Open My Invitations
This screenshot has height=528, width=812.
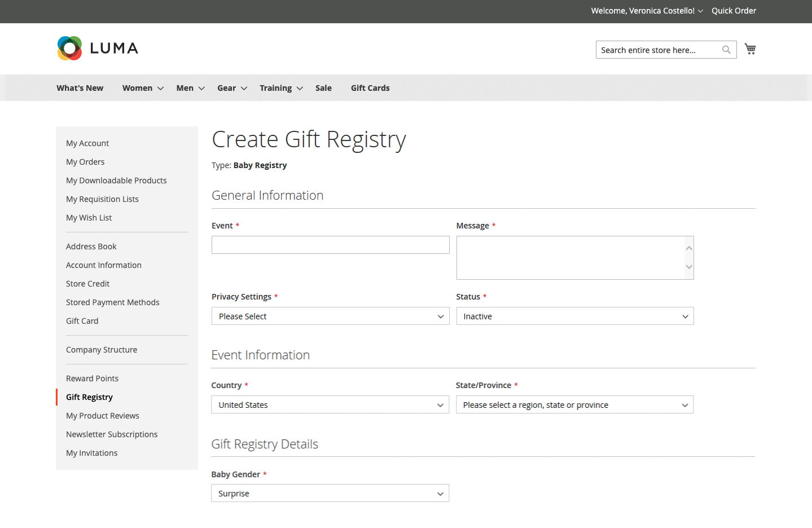pos(91,453)
